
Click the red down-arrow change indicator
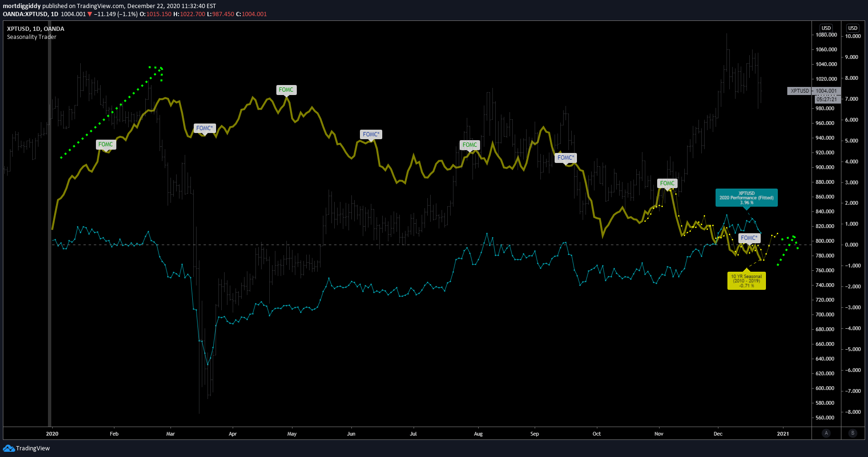90,14
